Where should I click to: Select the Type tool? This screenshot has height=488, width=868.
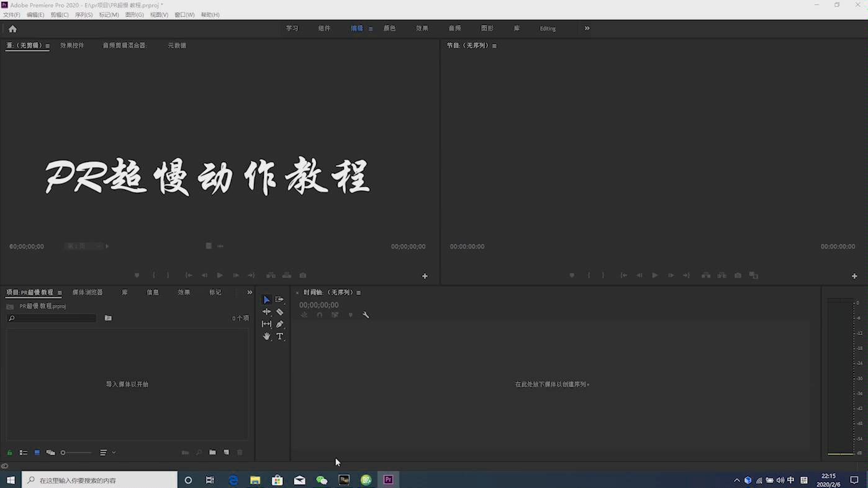tap(279, 337)
